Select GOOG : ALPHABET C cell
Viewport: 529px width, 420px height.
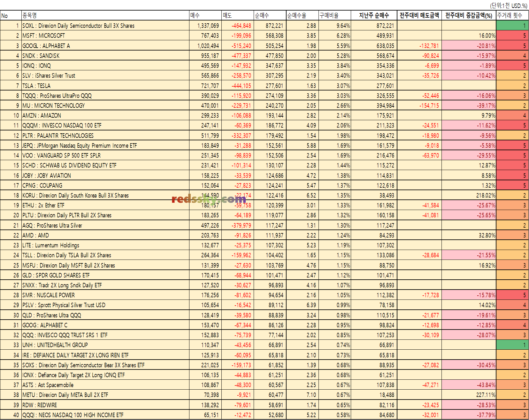pos(105,325)
